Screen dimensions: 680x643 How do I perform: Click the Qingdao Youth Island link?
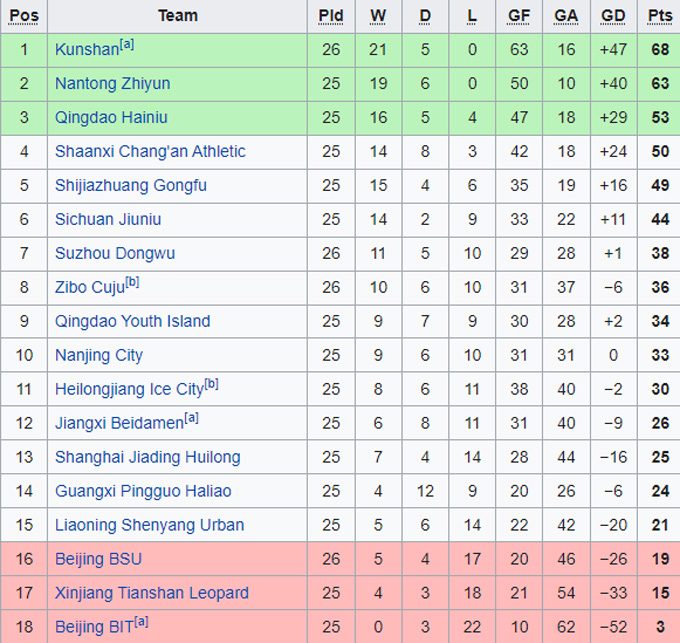(x=132, y=322)
